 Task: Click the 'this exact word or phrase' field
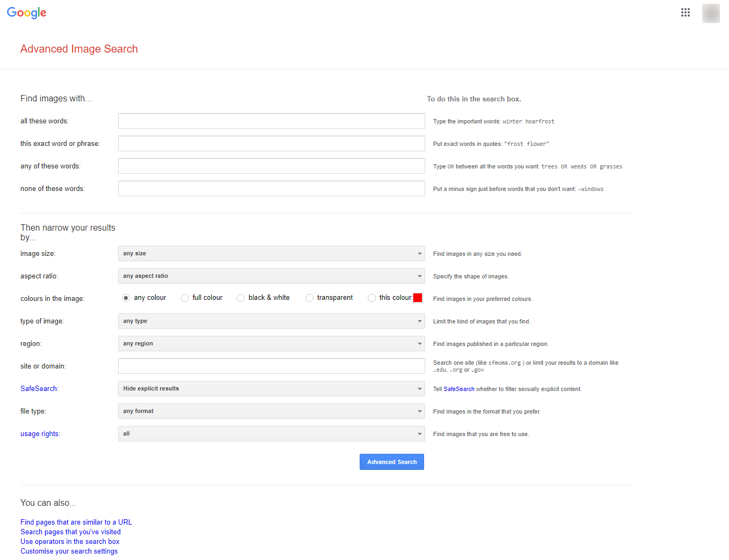point(272,143)
